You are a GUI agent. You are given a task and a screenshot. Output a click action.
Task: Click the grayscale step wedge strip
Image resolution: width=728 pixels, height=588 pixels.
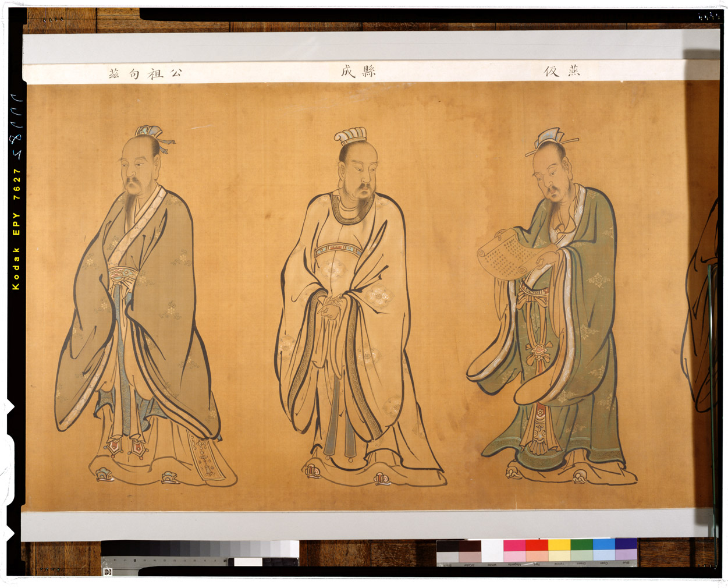200,548
